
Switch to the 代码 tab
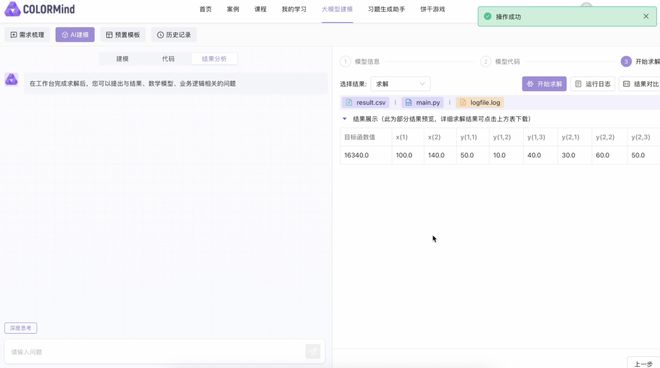[x=168, y=59]
